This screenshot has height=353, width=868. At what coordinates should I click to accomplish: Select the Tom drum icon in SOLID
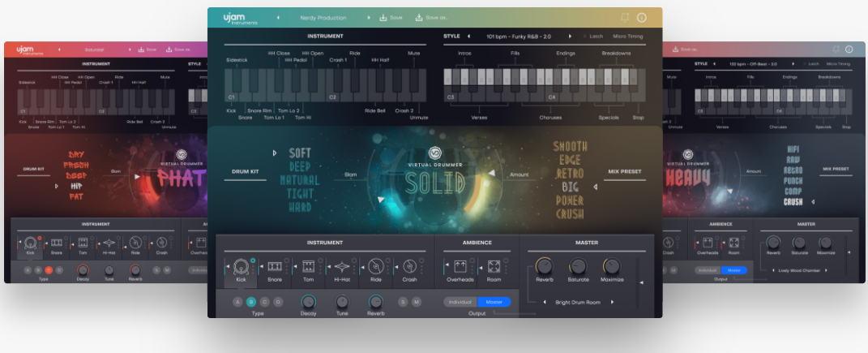click(x=308, y=266)
